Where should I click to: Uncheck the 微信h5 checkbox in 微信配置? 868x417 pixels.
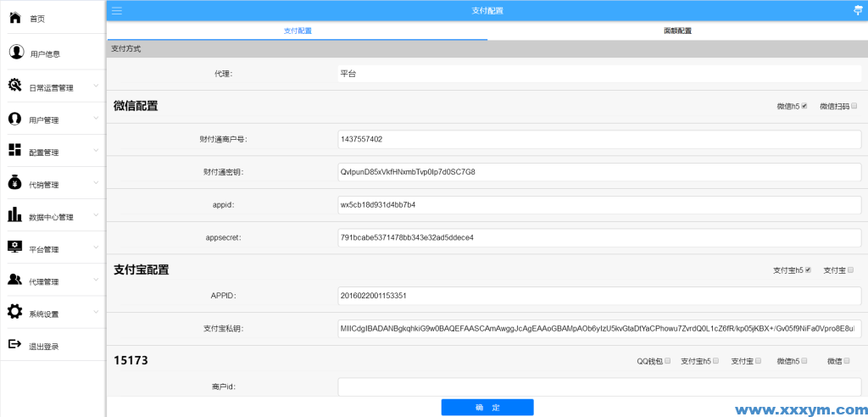coord(804,106)
